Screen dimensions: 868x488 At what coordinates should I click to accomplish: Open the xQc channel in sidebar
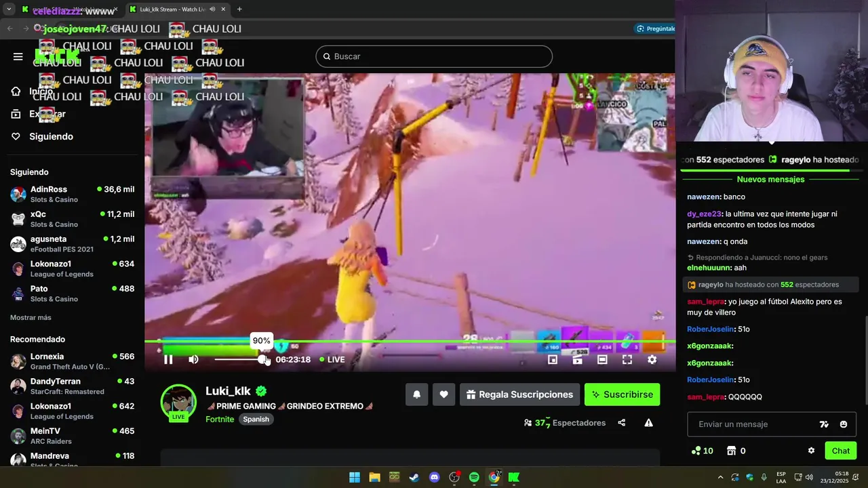point(72,219)
